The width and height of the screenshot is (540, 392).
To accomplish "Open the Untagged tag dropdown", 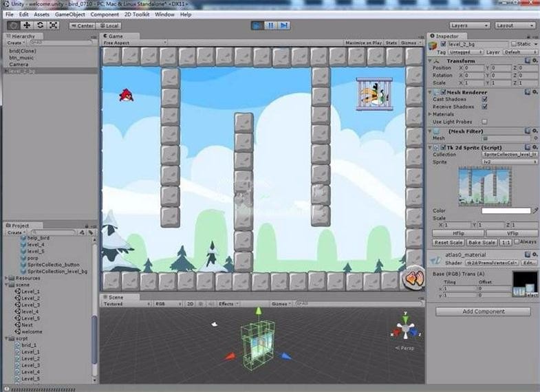I will (465, 52).
